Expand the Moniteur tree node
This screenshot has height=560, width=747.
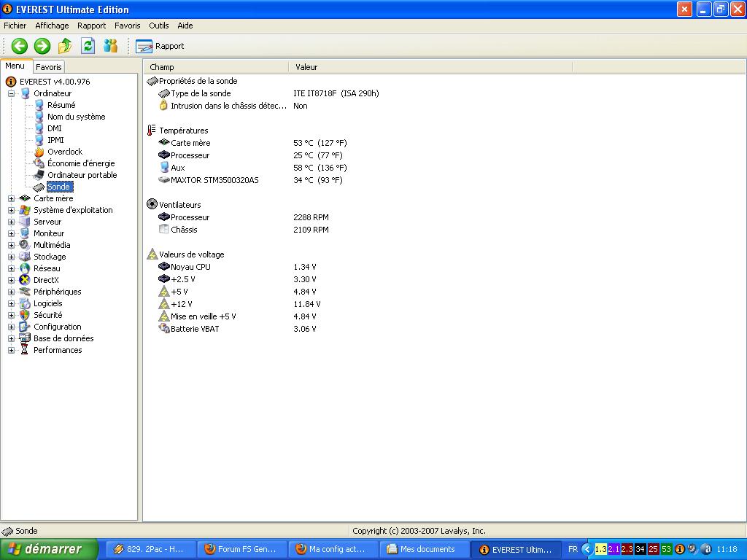pos(12,234)
